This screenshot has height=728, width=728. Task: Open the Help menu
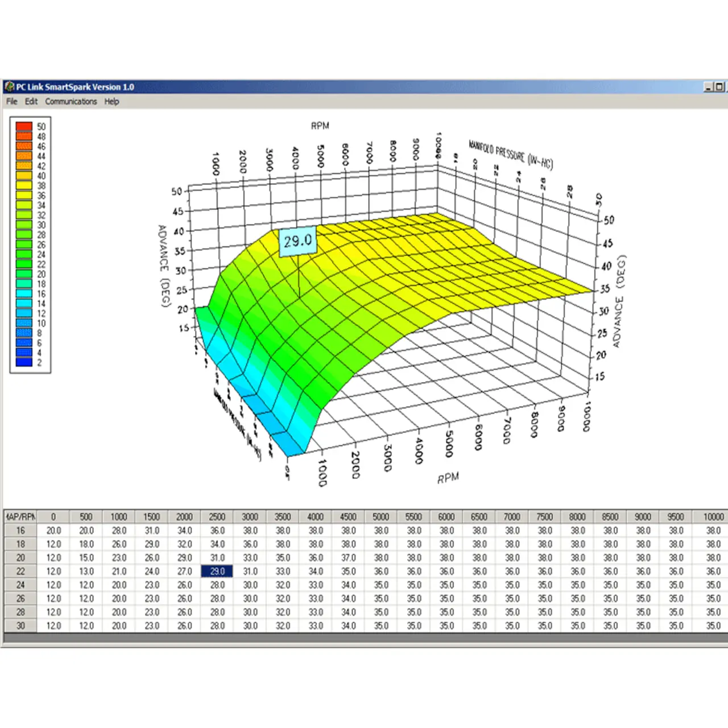click(111, 102)
